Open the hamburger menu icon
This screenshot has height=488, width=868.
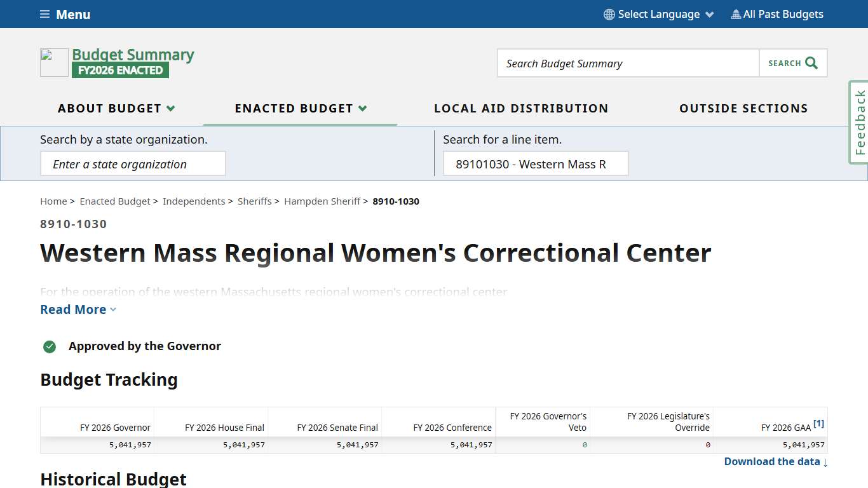point(44,14)
